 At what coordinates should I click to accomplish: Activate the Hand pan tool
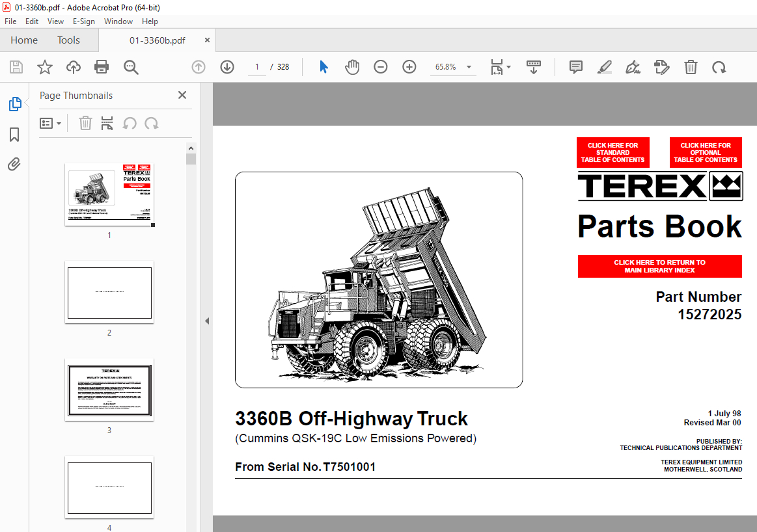[352, 67]
